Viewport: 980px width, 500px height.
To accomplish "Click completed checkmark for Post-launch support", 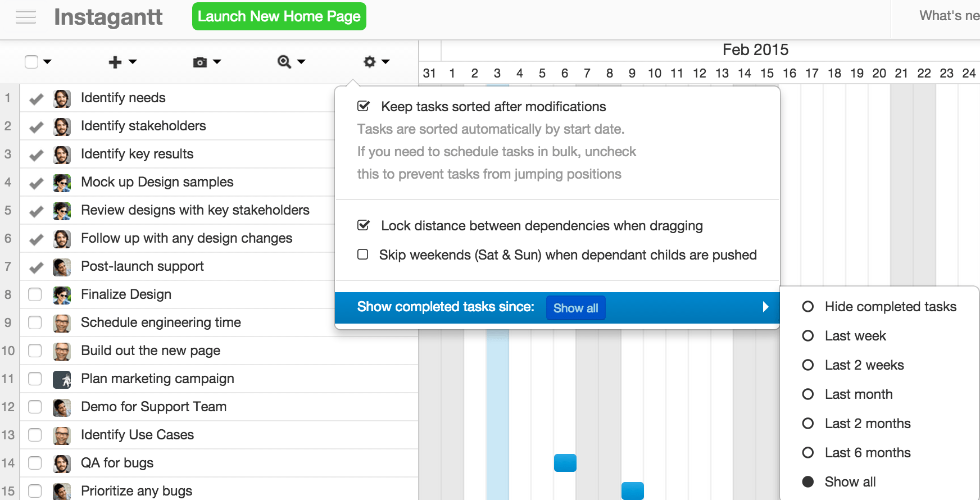I will pyautogui.click(x=37, y=267).
